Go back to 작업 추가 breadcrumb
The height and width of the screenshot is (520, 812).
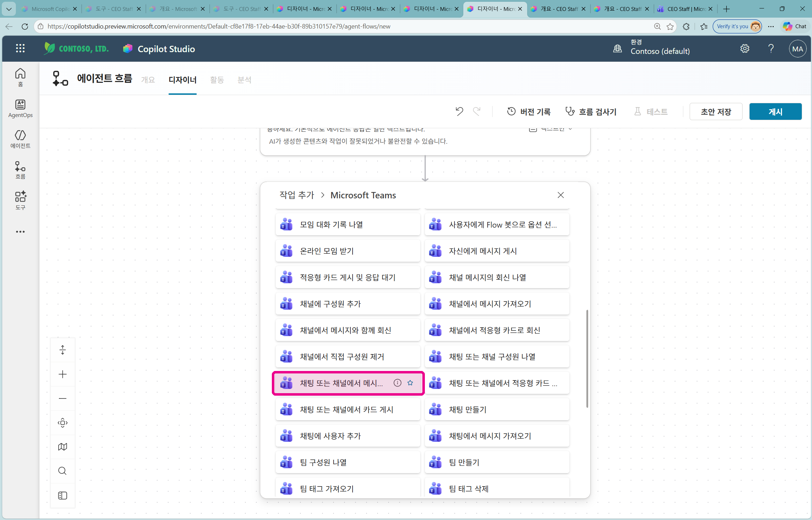click(x=297, y=195)
